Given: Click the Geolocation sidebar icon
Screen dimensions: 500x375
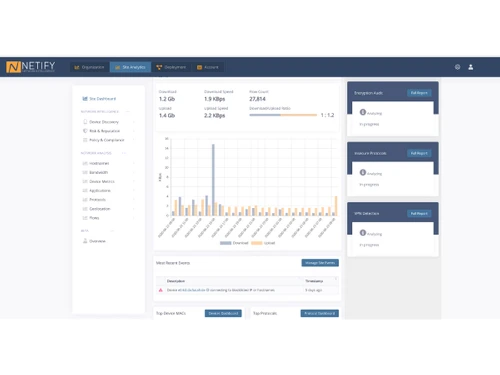Looking at the screenshot, I should pyautogui.click(x=85, y=209).
